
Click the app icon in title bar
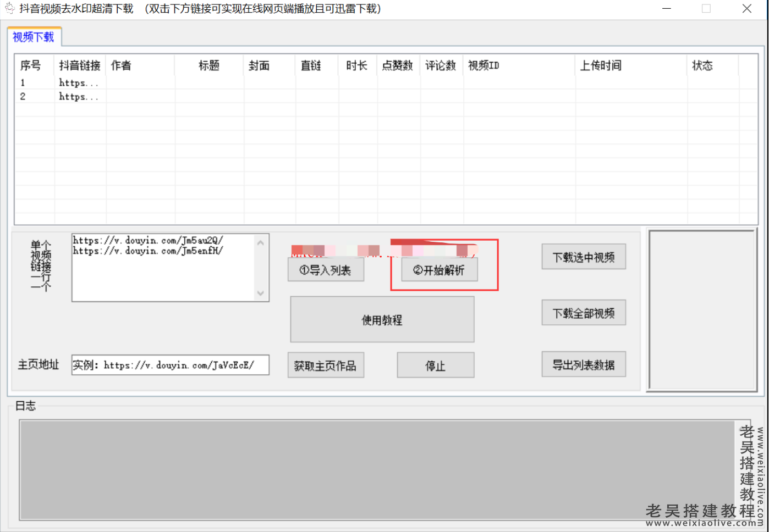[x=9, y=9]
